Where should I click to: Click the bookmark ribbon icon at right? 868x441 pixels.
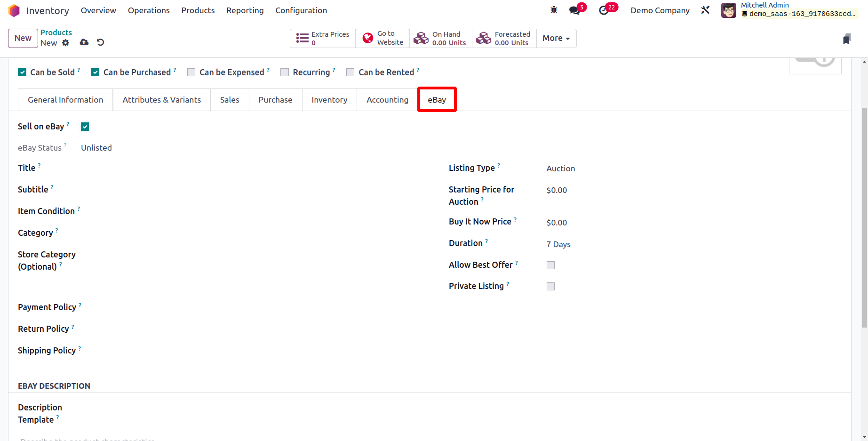pos(847,39)
